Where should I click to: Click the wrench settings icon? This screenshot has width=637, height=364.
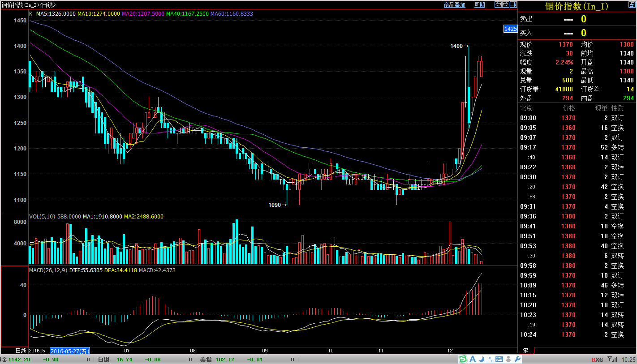tap(518, 359)
